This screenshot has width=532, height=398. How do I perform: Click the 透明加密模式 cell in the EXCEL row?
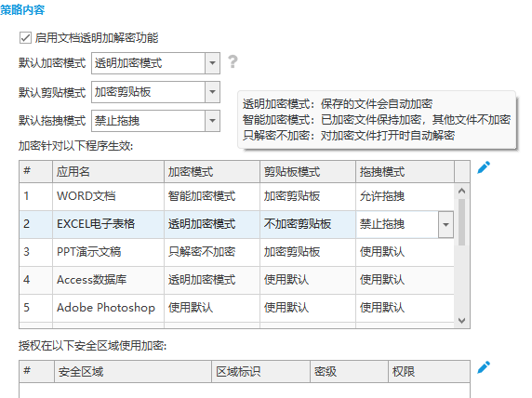pyautogui.click(x=212, y=224)
